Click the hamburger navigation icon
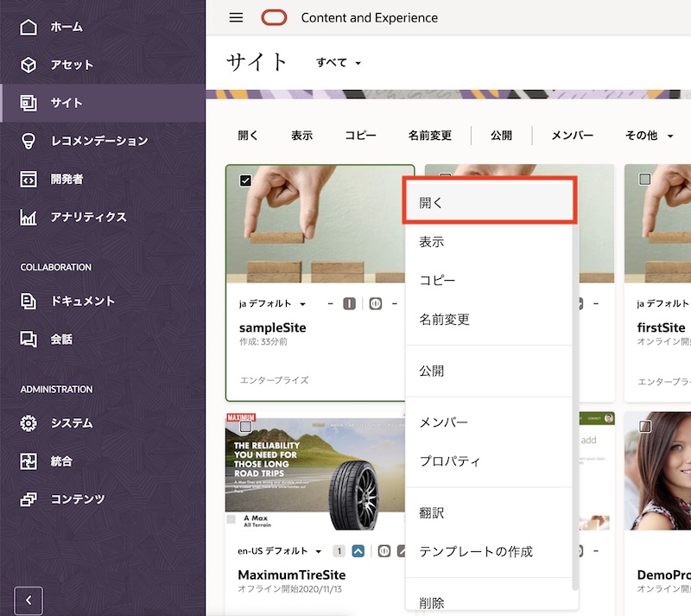 tap(235, 17)
